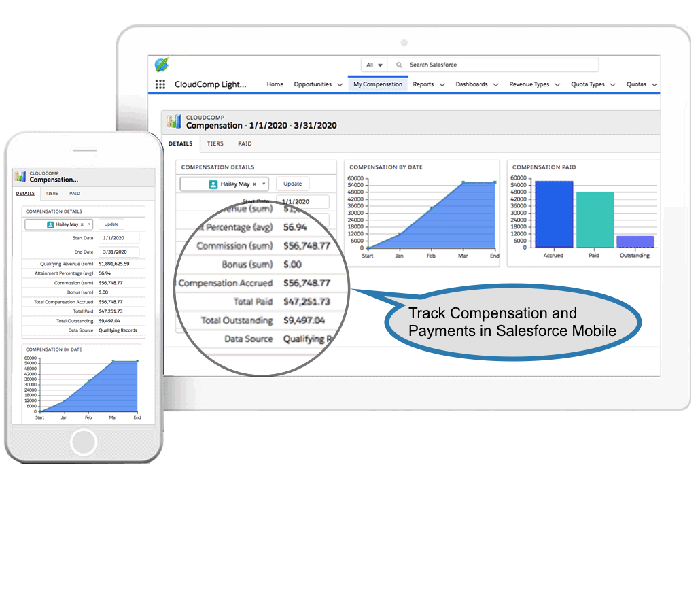Viewport: 700px width, 614px height.
Task: Click "$9,497.04" Total Outstanding on phone
Action: [109, 321]
